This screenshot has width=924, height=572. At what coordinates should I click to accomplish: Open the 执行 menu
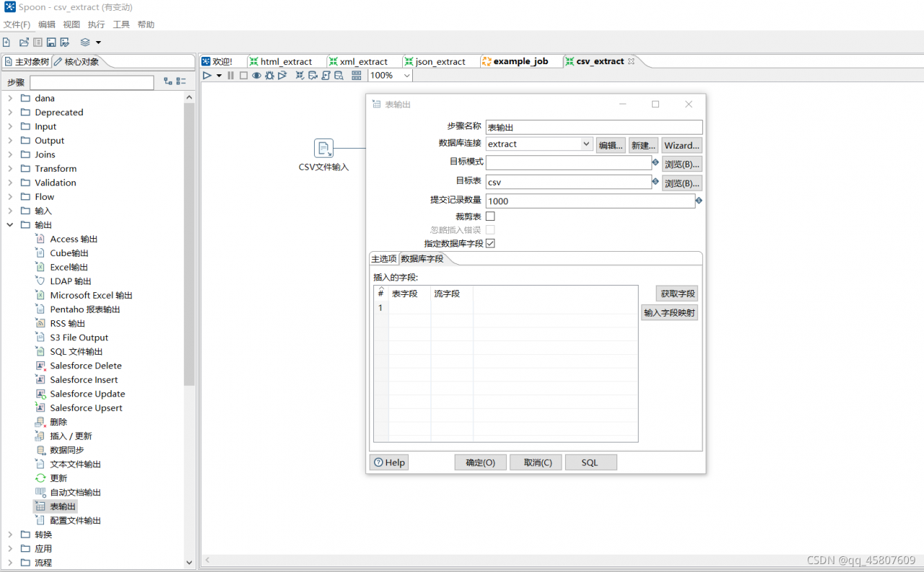(96, 25)
